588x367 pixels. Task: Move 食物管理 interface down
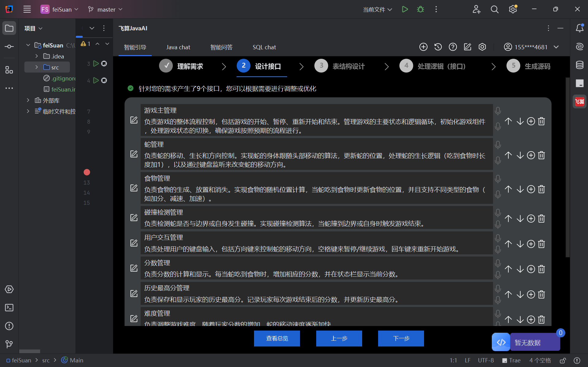(x=520, y=189)
